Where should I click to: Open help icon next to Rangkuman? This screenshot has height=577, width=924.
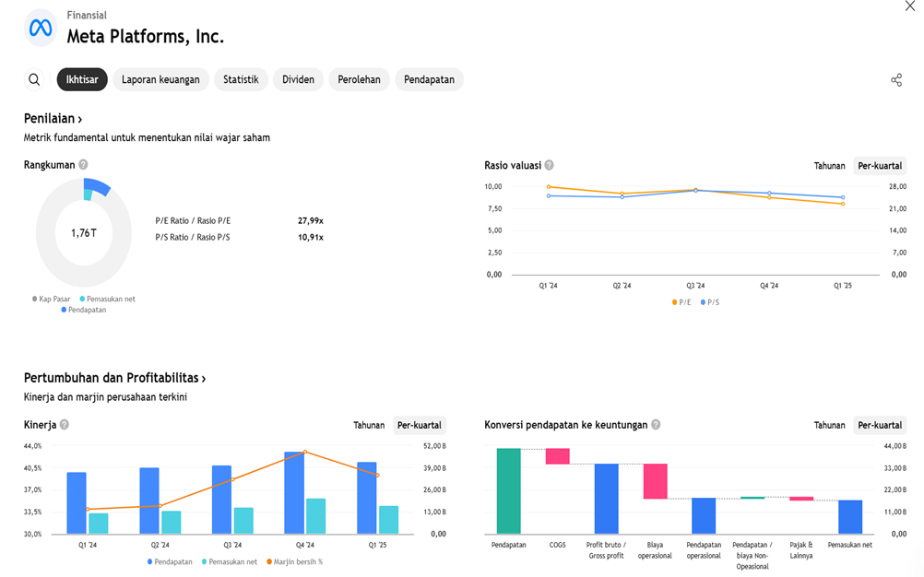pos(83,164)
